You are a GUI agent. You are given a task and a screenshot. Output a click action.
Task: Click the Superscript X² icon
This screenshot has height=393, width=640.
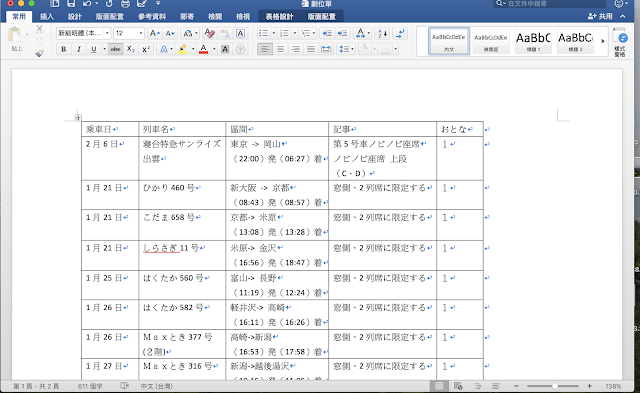pos(146,49)
